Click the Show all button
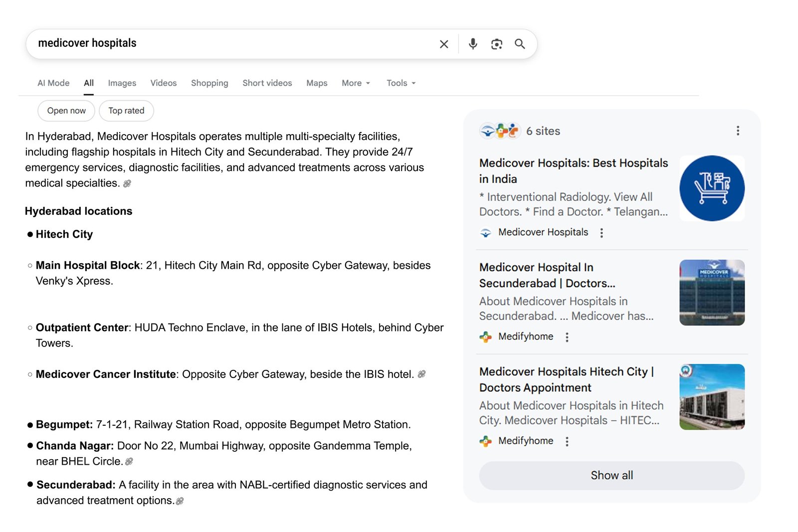The height and width of the screenshot is (532, 798). point(611,475)
